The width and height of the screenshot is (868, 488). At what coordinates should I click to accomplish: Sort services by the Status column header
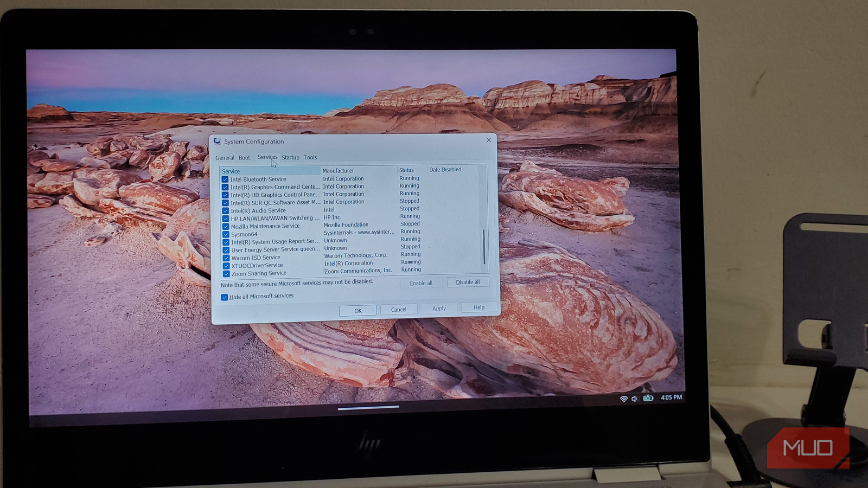pyautogui.click(x=407, y=169)
